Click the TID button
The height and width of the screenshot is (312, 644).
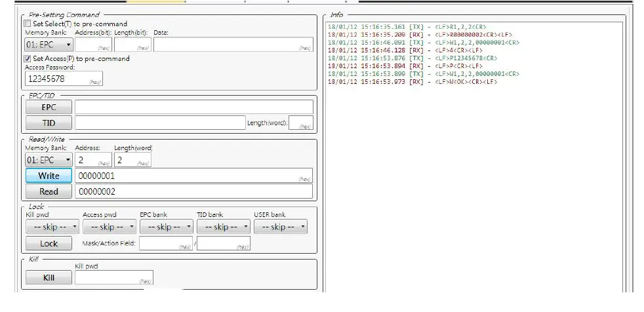click(49, 123)
